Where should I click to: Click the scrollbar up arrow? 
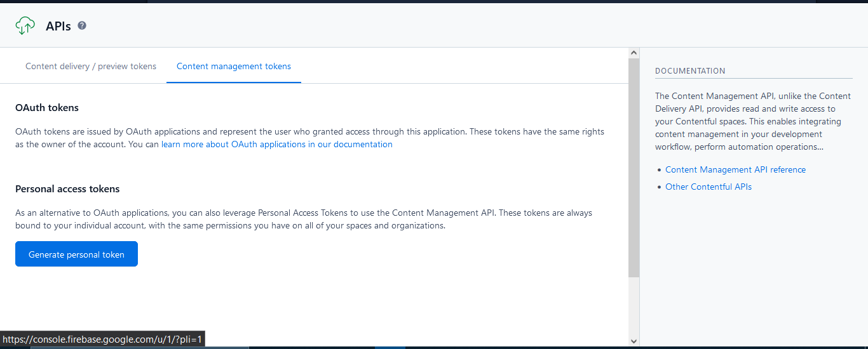point(634,53)
